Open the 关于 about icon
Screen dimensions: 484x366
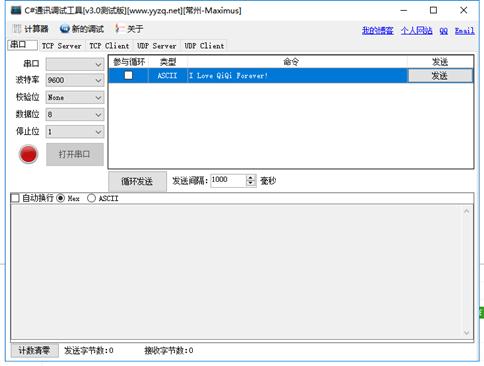point(118,29)
